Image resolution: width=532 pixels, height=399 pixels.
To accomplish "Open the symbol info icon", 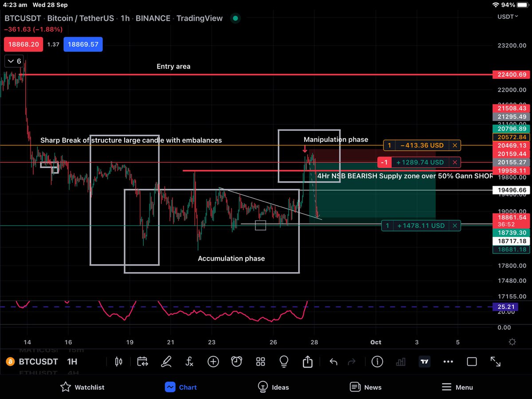I will point(377,362).
